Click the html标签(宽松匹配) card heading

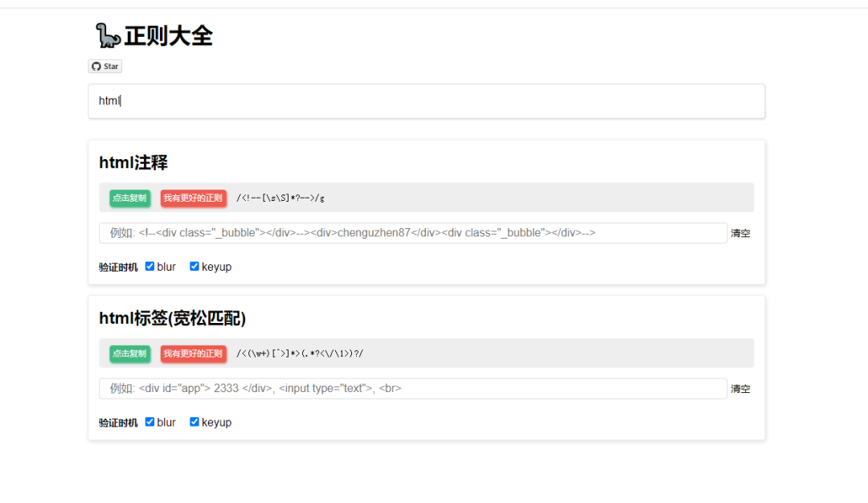[x=172, y=318]
